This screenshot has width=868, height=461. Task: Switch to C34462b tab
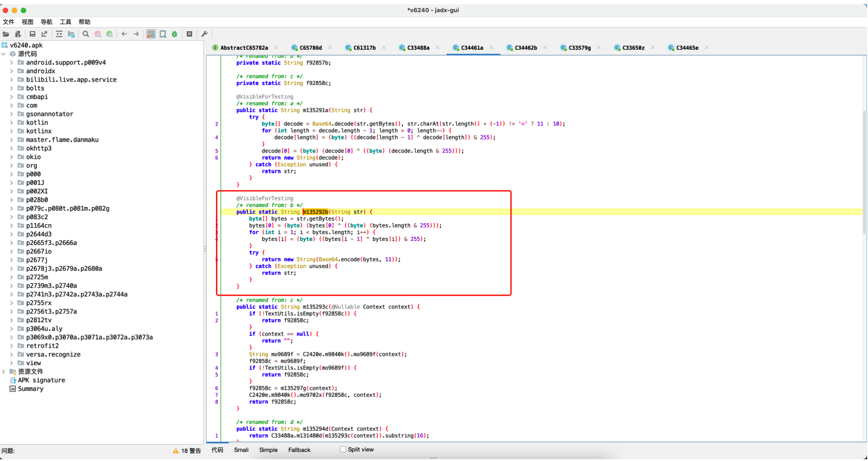(526, 48)
